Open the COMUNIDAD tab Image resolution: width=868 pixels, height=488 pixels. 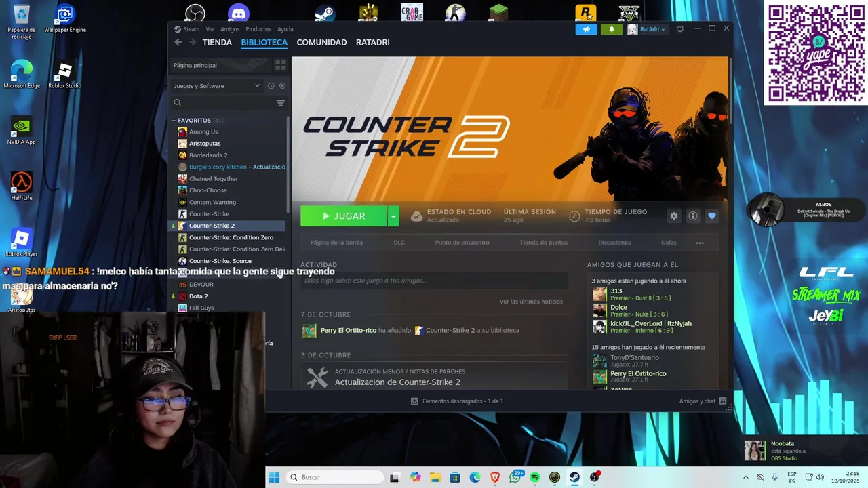321,42
